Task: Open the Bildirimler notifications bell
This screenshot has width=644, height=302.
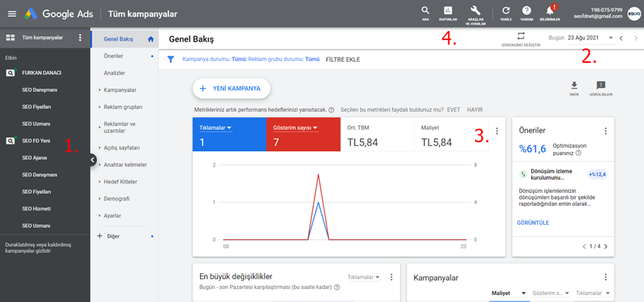Action: click(x=550, y=11)
